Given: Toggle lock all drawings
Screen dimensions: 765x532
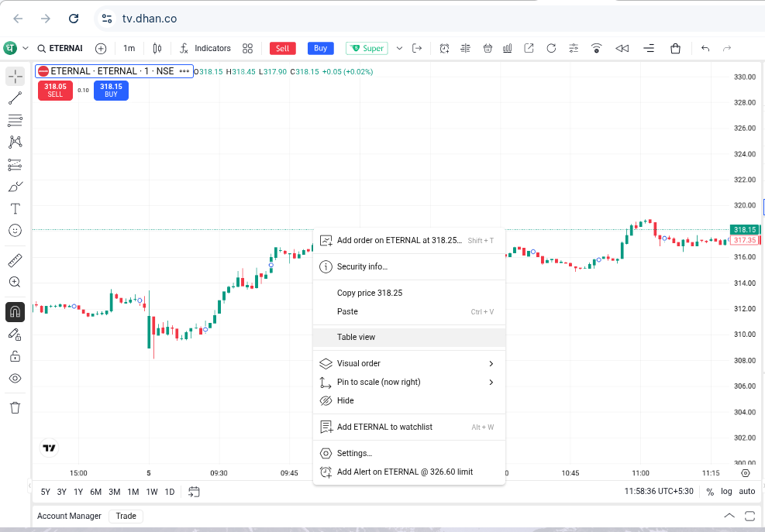Looking at the screenshot, I should click(16, 356).
